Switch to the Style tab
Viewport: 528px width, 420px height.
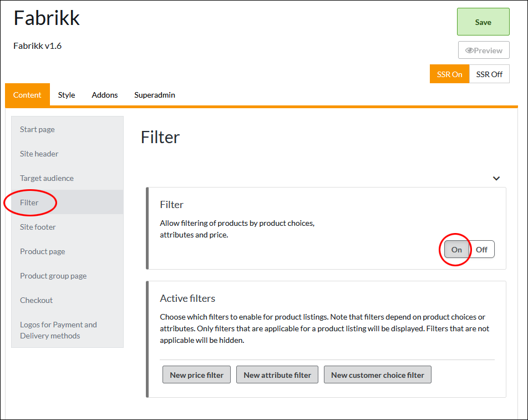[67, 95]
